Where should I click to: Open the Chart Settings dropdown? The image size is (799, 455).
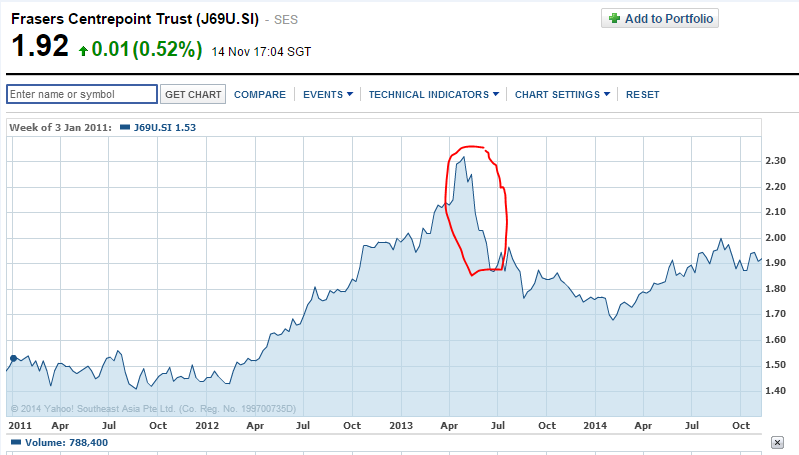click(562, 94)
